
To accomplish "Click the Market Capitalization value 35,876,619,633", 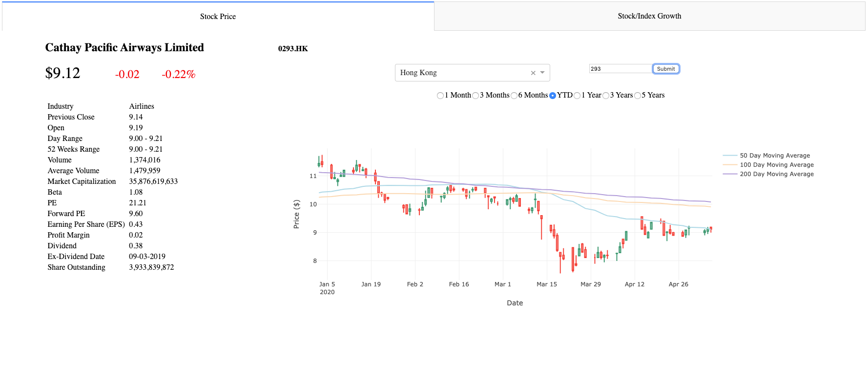I will click(x=153, y=181).
